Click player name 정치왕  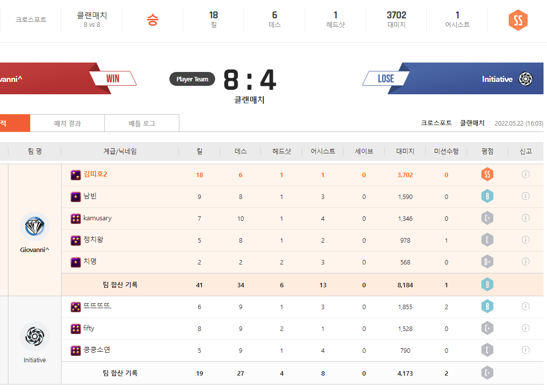tap(93, 240)
